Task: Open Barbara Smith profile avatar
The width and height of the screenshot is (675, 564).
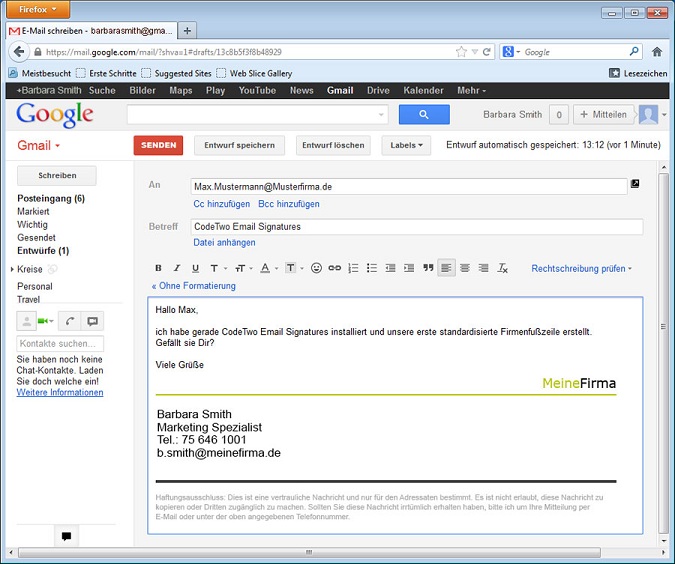Action: 648,115
